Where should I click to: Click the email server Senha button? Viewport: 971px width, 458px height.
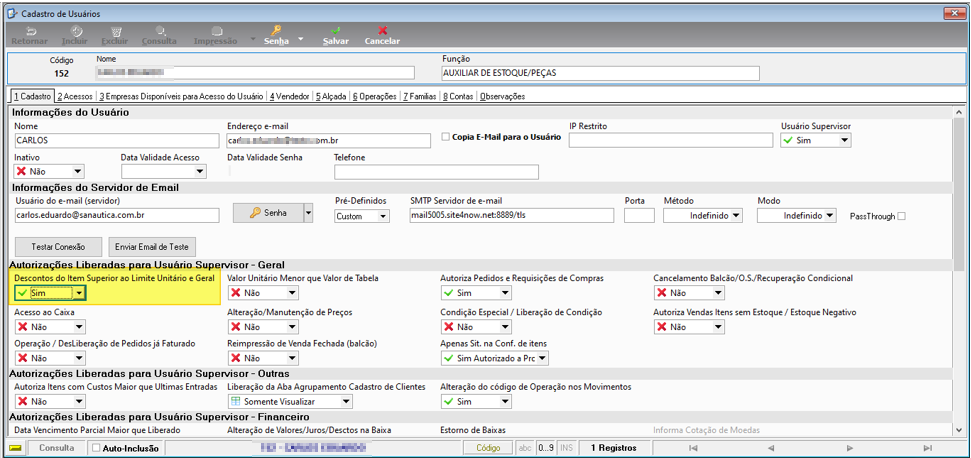pos(268,213)
